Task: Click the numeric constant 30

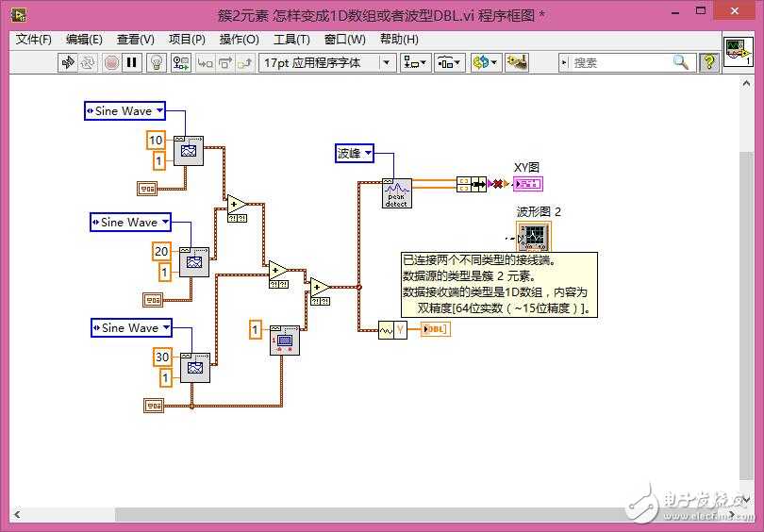Action: [162, 357]
